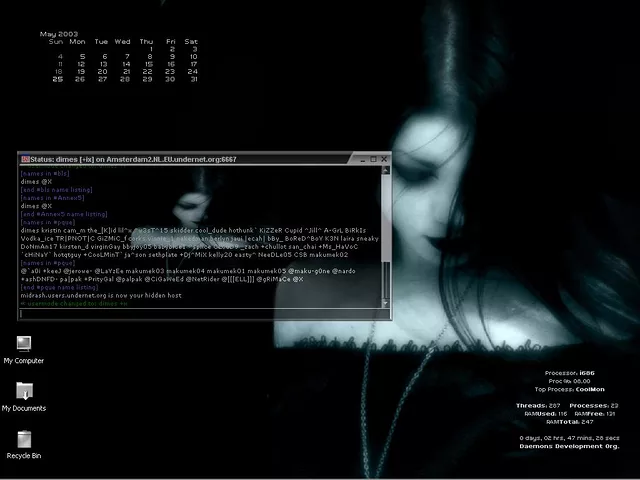This screenshot has width=640, height=480.
Task: Minimize the IRC status window
Action: point(362,159)
